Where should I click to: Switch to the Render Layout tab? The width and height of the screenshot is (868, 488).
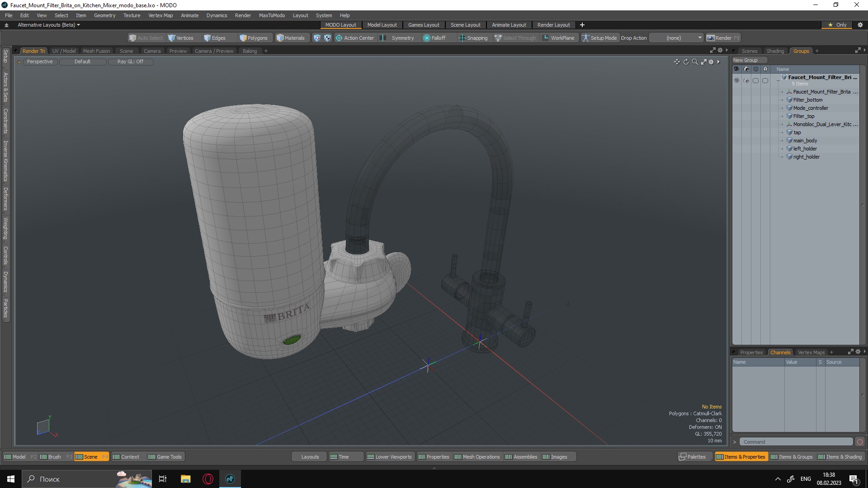[553, 25]
